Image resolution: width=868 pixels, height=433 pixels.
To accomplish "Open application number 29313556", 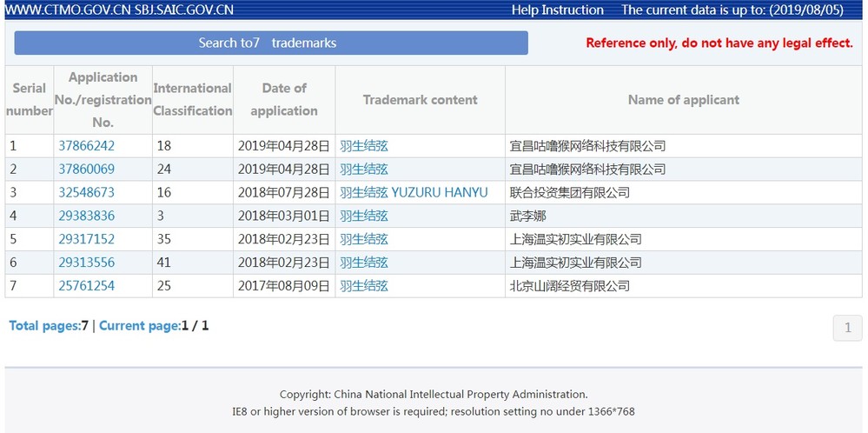I will click(x=86, y=263).
